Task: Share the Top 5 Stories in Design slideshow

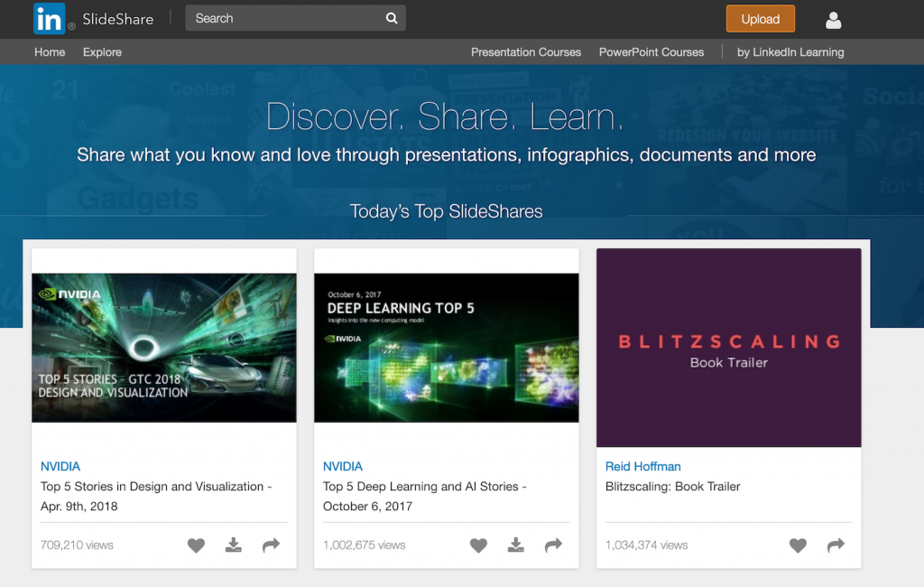Action: (x=271, y=545)
